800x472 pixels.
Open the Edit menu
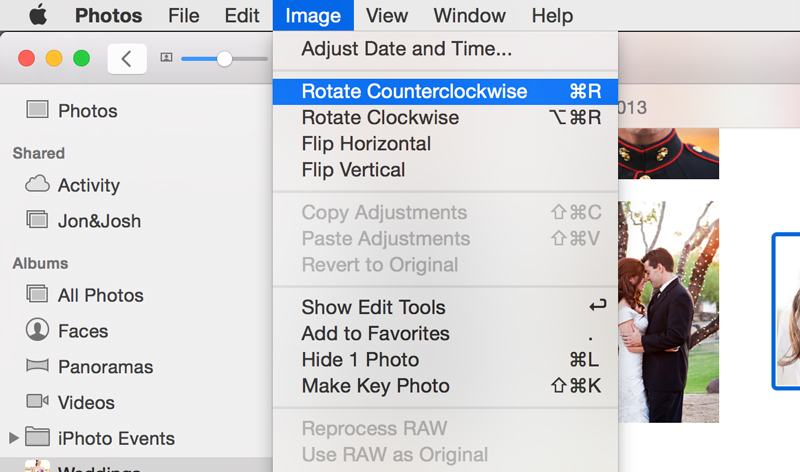click(242, 15)
